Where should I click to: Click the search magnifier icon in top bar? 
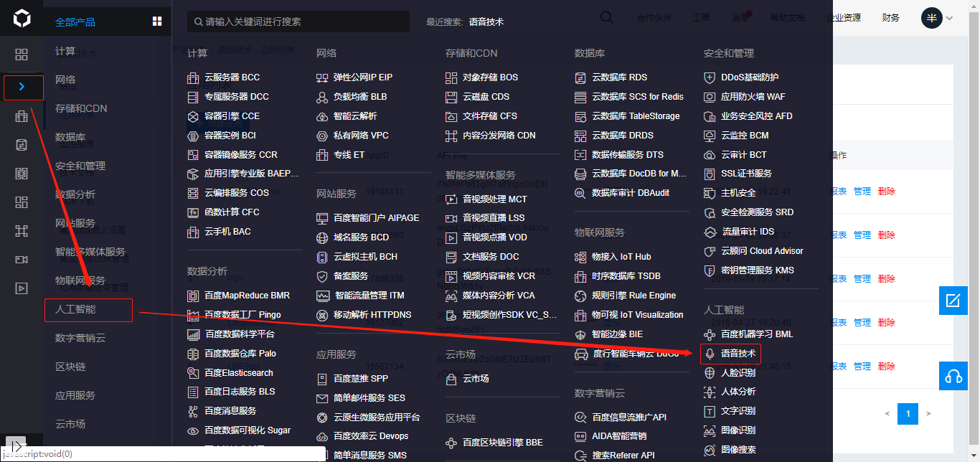[x=606, y=18]
